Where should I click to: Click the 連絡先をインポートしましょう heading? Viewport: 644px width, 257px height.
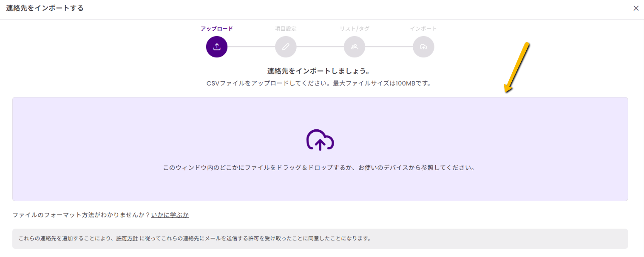[x=319, y=71]
